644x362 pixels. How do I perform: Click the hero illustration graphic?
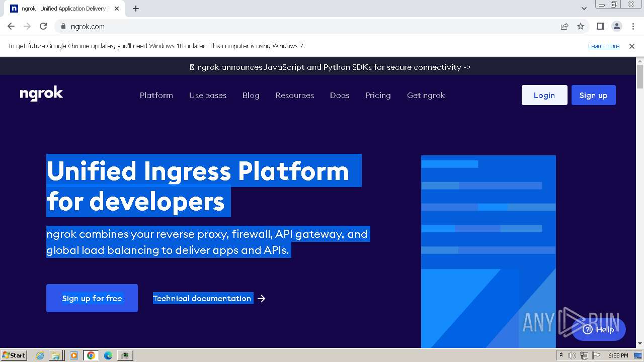click(x=489, y=251)
